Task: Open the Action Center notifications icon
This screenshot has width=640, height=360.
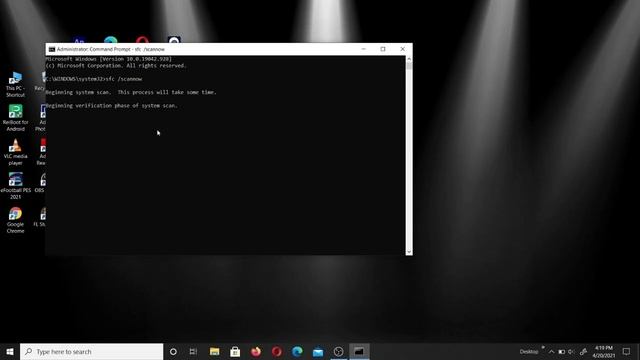Action: coord(627,351)
